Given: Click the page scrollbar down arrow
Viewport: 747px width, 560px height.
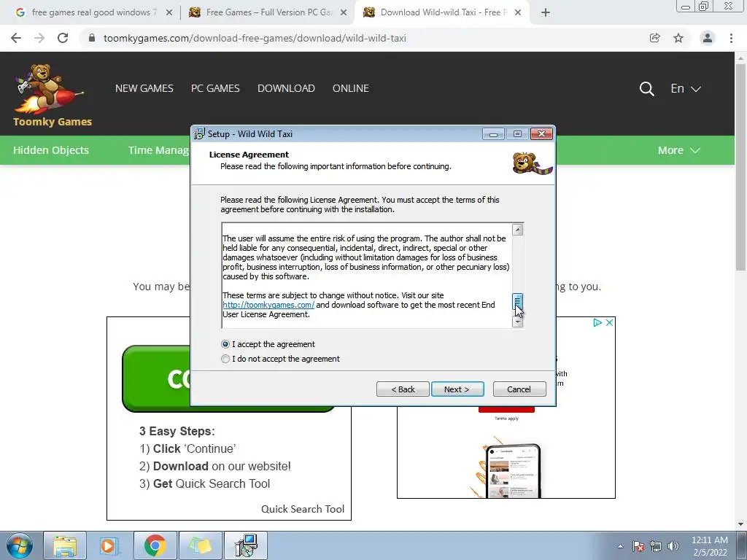Looking at the screenshot, I should (740, 524).
